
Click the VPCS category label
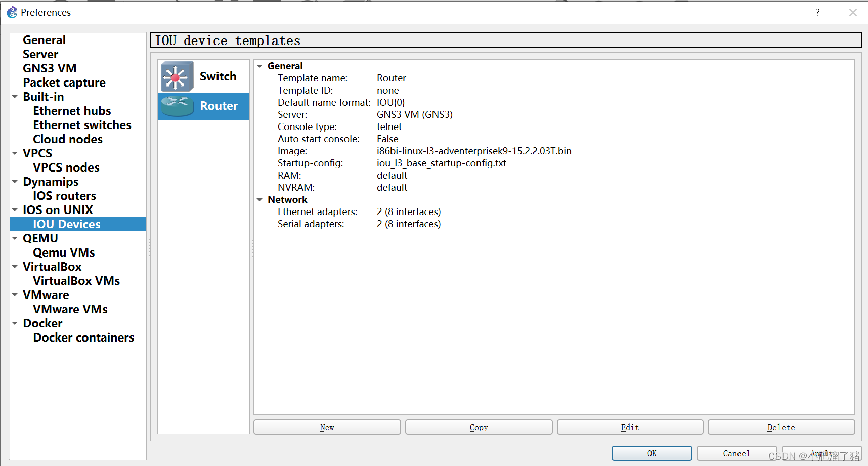pos(37,153)
